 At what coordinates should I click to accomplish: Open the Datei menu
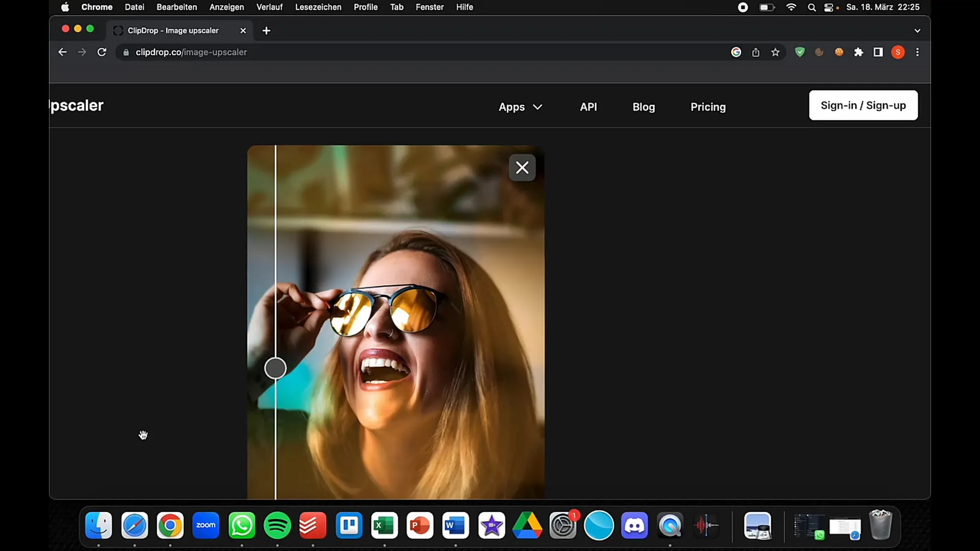pos(134,7)
